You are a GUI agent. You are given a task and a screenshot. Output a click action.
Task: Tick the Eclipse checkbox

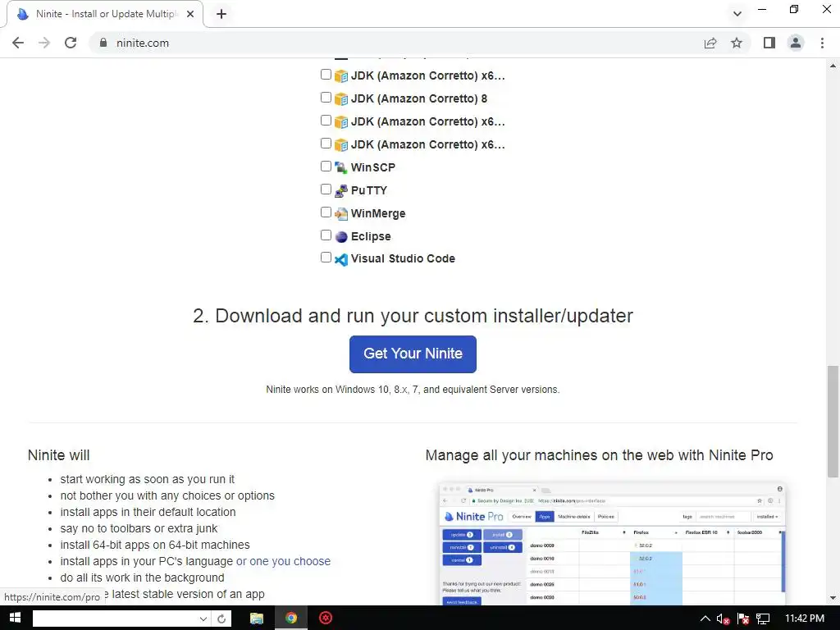point(326,235)
